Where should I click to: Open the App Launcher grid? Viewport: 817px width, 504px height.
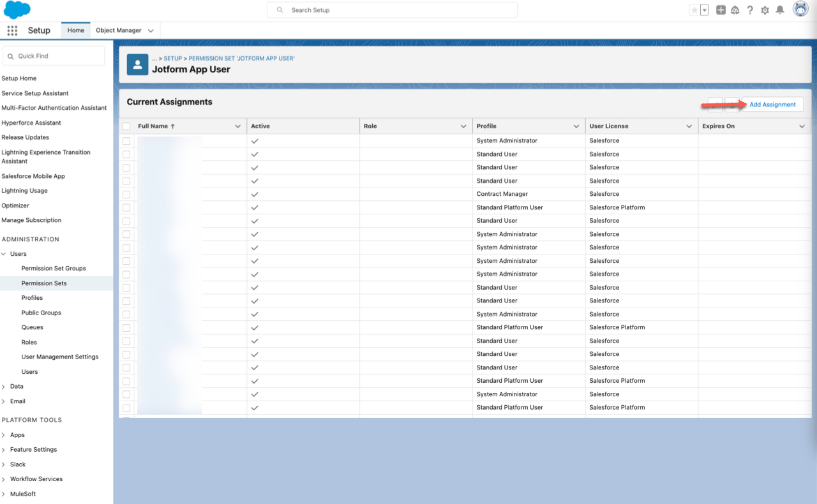pyautogui.click(x=12, y=31)
